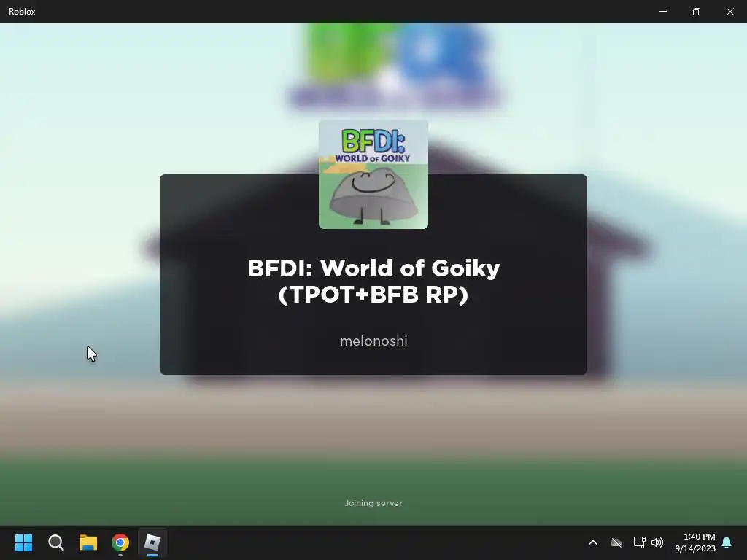This screenshot has width=747, height=560.
Task: Restore down the Roblox window
Action: coord(697,12)
